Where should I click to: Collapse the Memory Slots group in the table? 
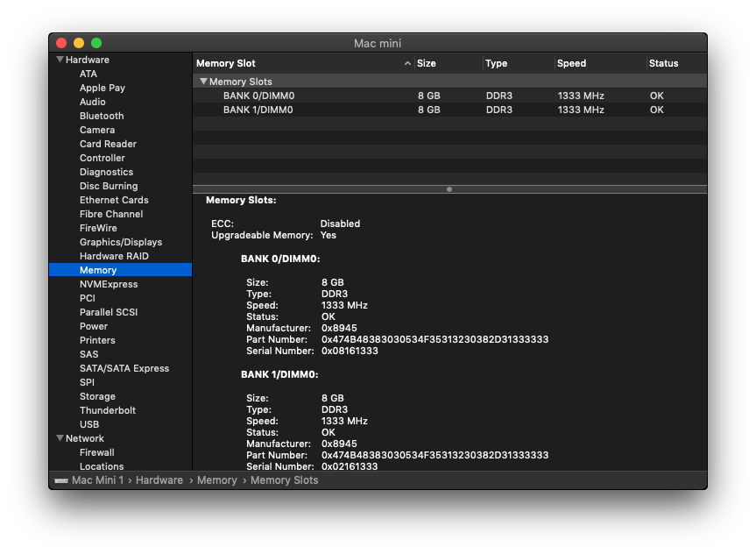pos(204,81)
